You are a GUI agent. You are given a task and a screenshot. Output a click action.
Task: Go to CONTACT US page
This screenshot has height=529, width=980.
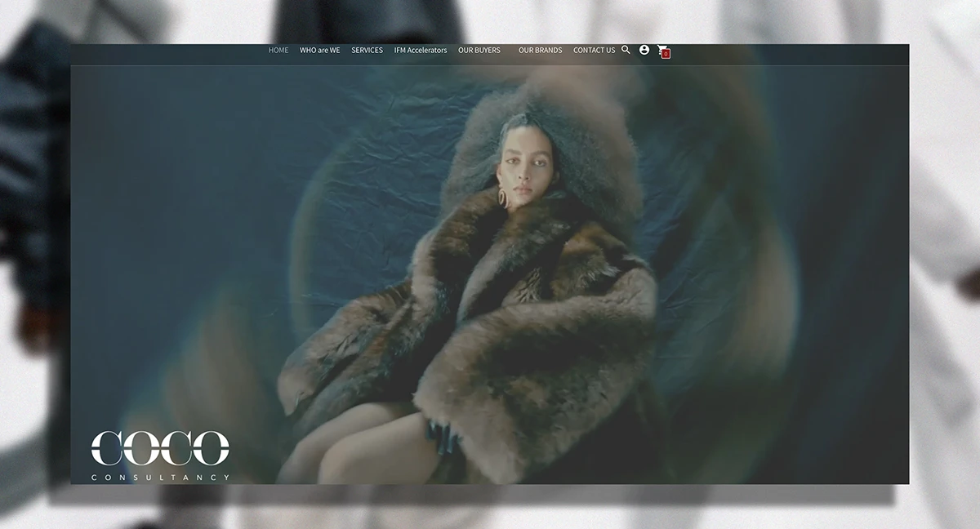pyautogui.click(x=594, y=51)
